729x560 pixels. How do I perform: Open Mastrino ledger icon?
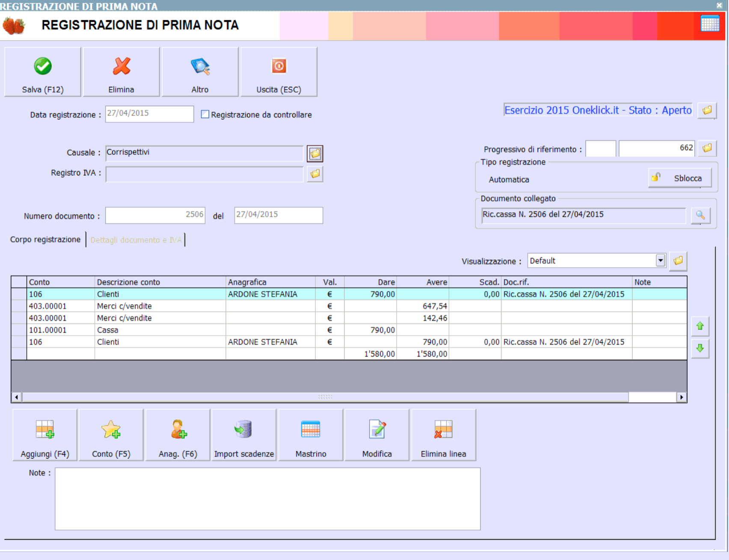[311, 435]
